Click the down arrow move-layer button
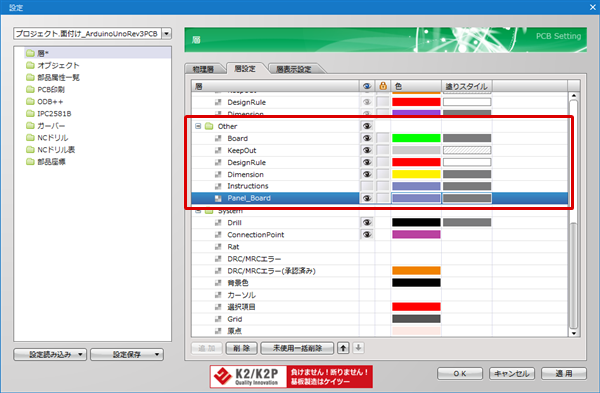 pyautogui.click(x=358, y=348)
